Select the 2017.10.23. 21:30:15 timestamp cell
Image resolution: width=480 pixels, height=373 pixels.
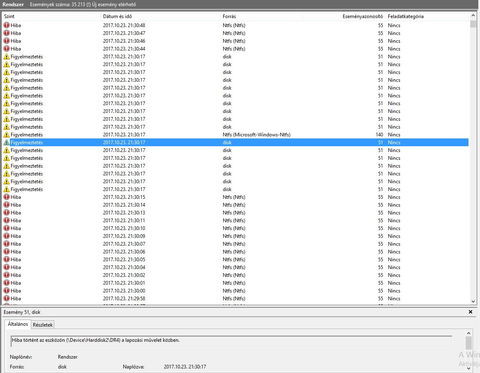coord(124,197)
